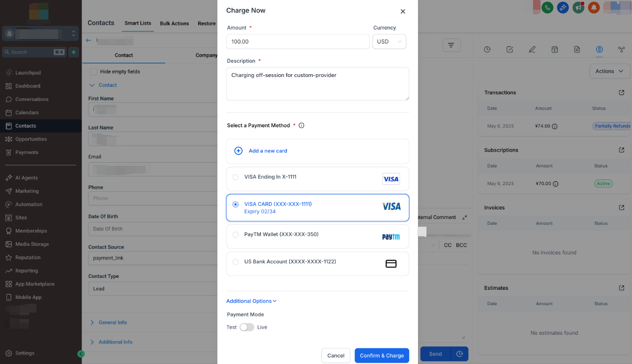
Task: Expand General Info section
Action: (x=109, y=322)
